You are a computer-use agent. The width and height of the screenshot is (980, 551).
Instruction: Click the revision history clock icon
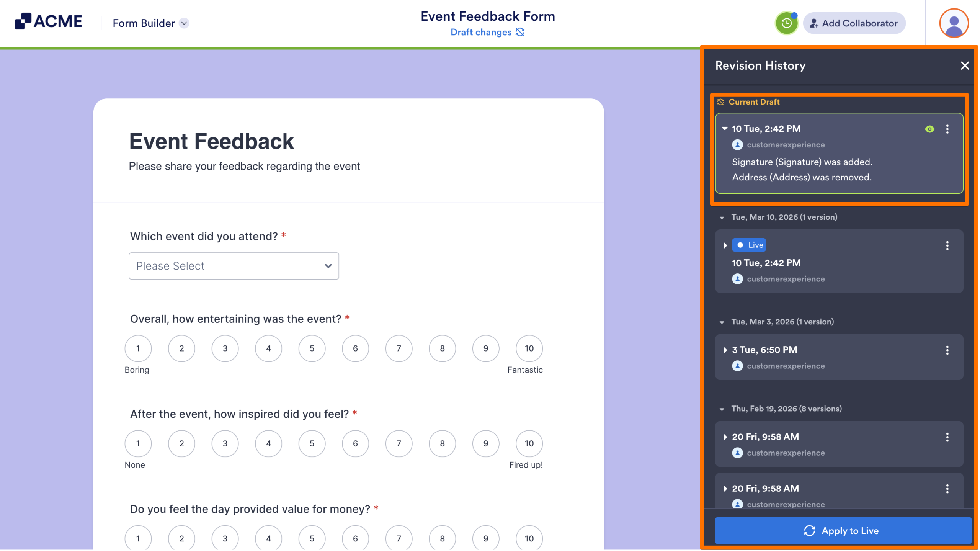point(786,23)
